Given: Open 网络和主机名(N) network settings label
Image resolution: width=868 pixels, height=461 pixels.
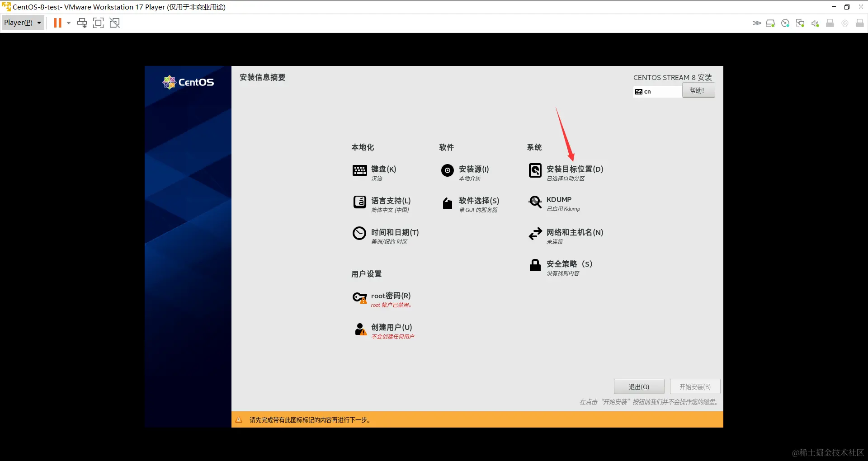Looking at the screenshot, I should click(x=575, y=232).
